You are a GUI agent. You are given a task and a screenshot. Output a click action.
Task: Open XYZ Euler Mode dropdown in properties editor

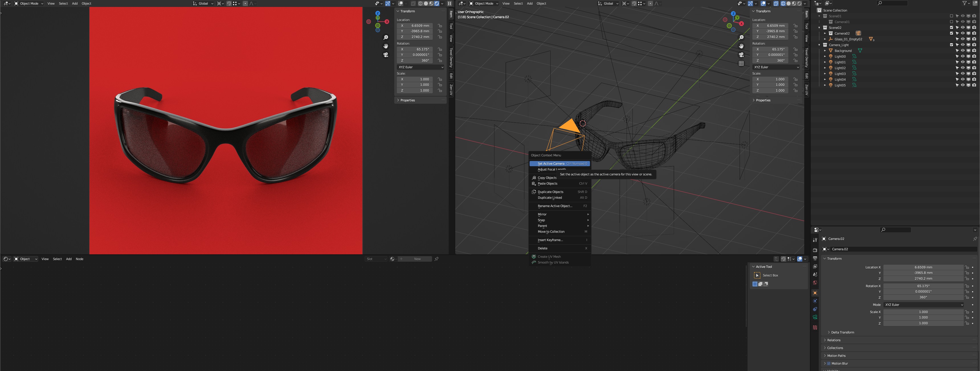[x=924, y=304]
